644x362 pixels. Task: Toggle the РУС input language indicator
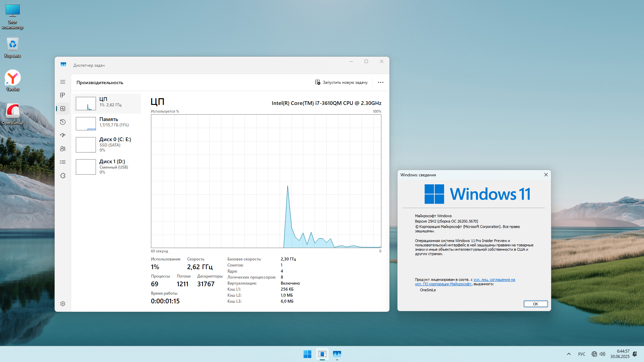tap(582, 354)
